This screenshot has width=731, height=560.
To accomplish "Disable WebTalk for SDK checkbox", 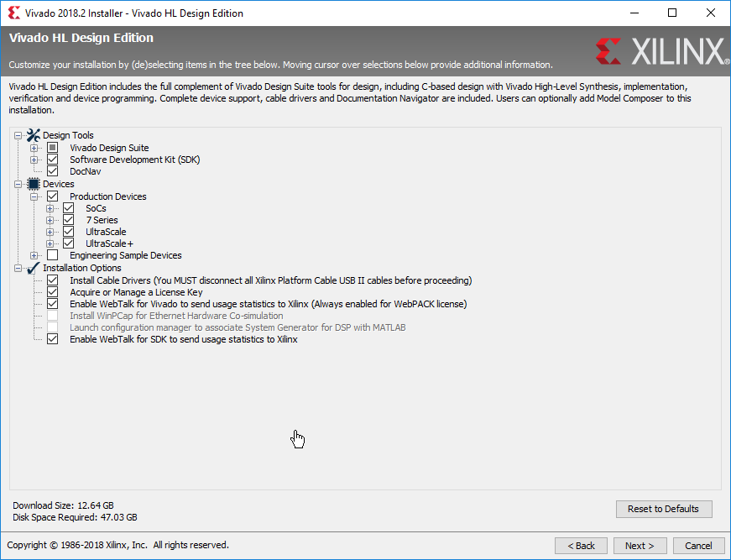I will [x=53, y=339].
